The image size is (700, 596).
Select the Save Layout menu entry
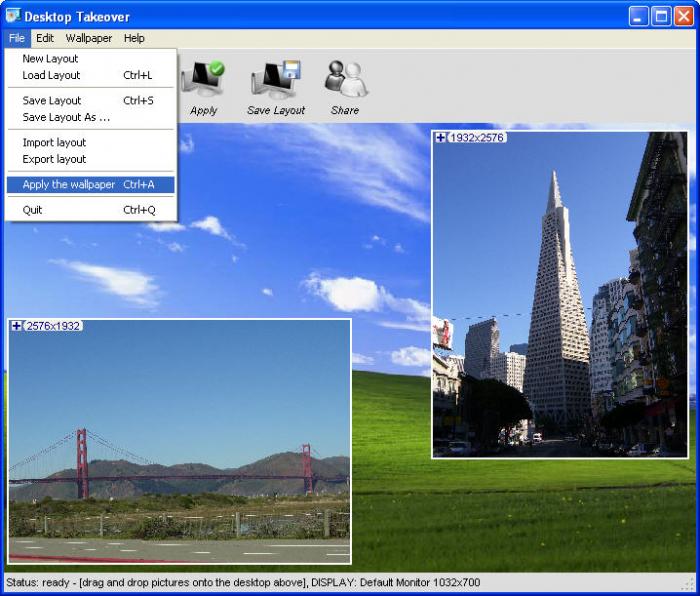(52, 100)
